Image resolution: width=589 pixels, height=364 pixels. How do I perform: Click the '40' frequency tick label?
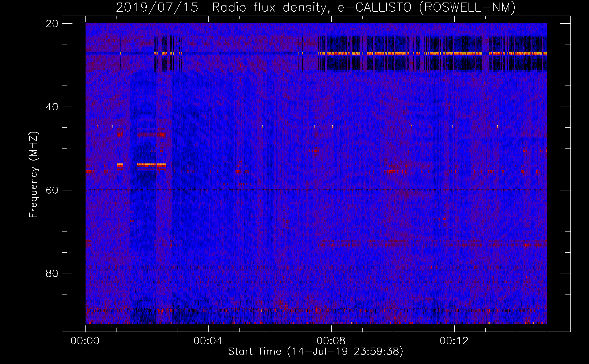pos(52,107)
